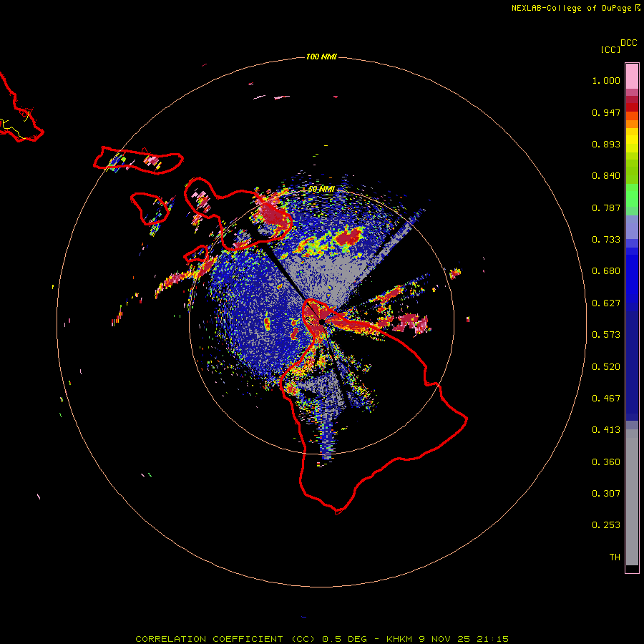Click the 0.627 scale value
This screenshot has height=644, width=644.
[x=606, y=303]
